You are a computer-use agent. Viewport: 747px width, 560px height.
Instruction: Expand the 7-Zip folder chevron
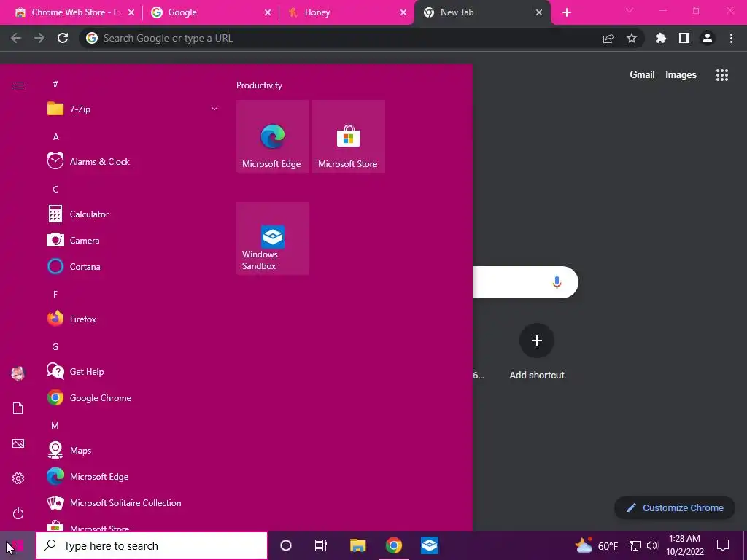[214, 109]
